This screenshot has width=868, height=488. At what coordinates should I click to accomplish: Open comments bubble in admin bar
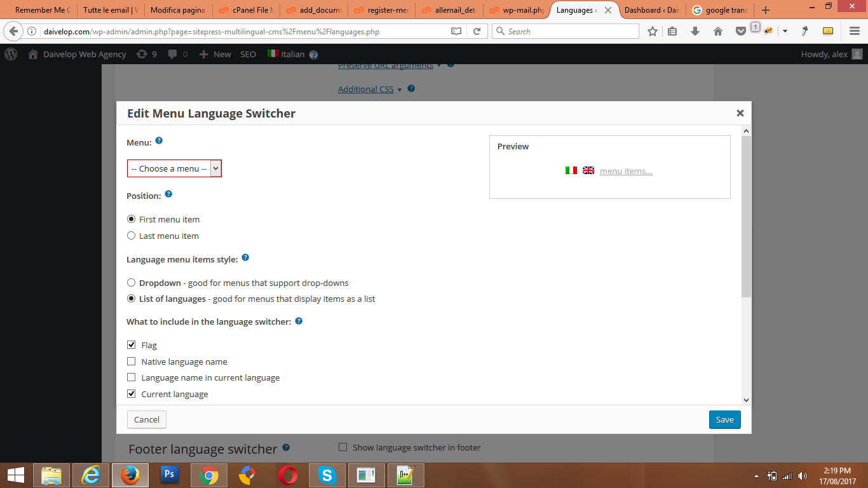pyautogui.click(x=178, y=54)
